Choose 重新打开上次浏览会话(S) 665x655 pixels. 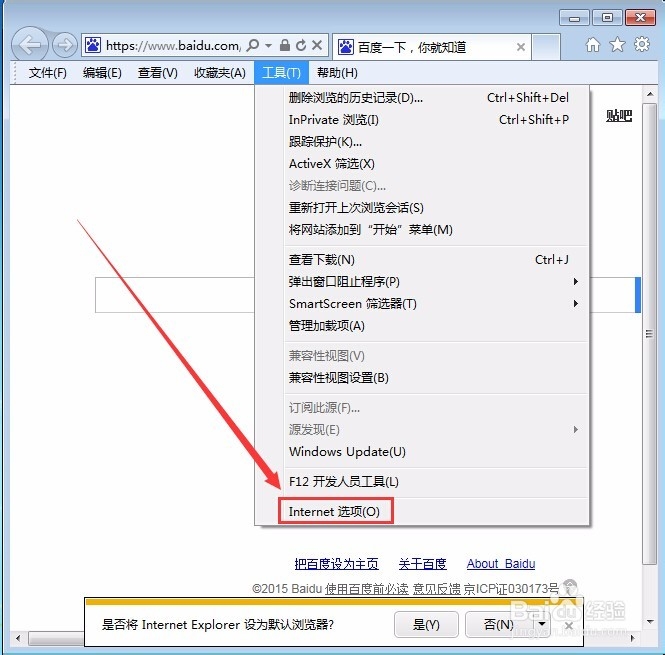[422, 208]
